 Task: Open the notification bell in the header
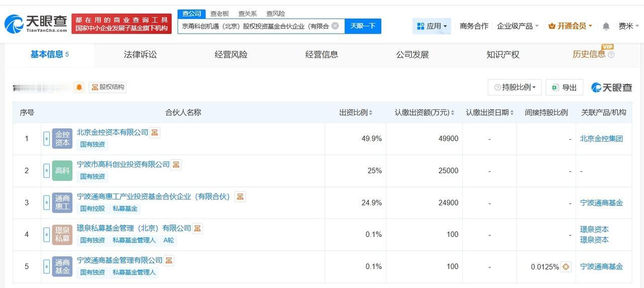[x=606, y=26]
